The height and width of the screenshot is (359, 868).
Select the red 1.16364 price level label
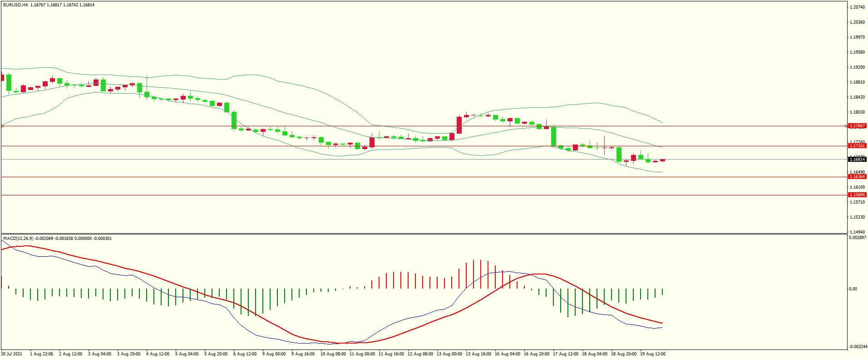pyautogui.click(x=857, y=177)
